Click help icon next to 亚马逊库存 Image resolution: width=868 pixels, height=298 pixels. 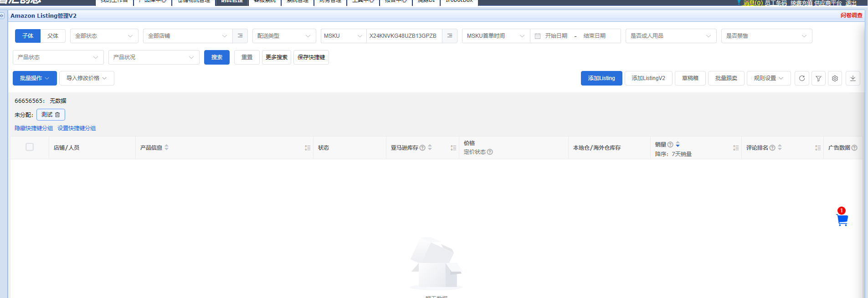click(422, 148)
